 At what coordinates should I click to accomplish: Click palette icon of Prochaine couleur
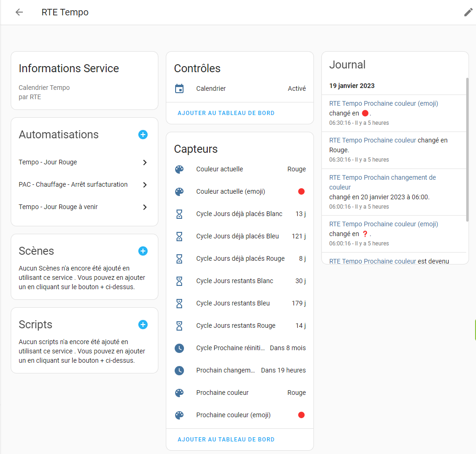[x=179, y=393]
